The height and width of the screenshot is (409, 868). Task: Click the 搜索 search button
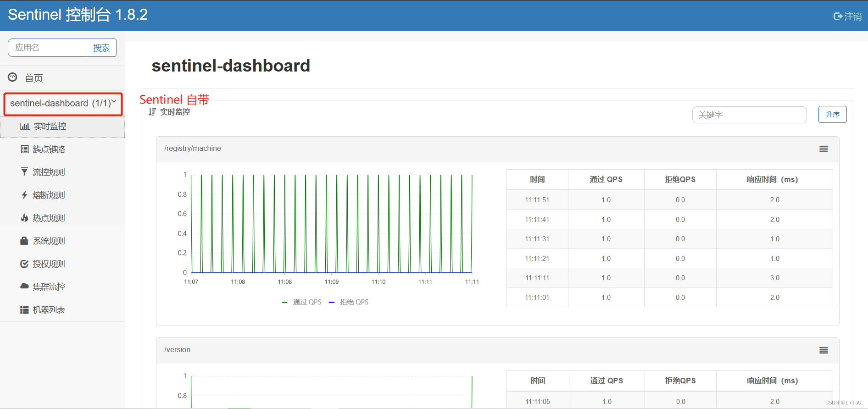tap(101, 48)
